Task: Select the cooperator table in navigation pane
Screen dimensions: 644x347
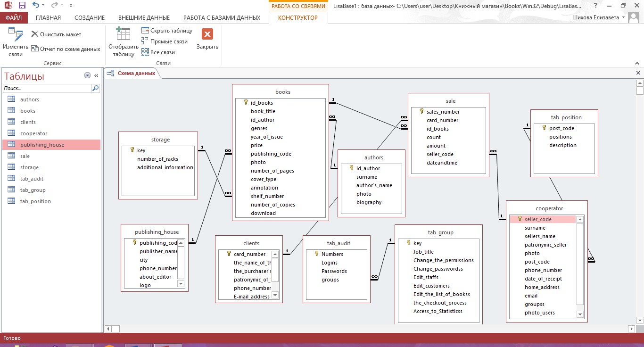Action: pyautogui.click(x=51, y=133)
